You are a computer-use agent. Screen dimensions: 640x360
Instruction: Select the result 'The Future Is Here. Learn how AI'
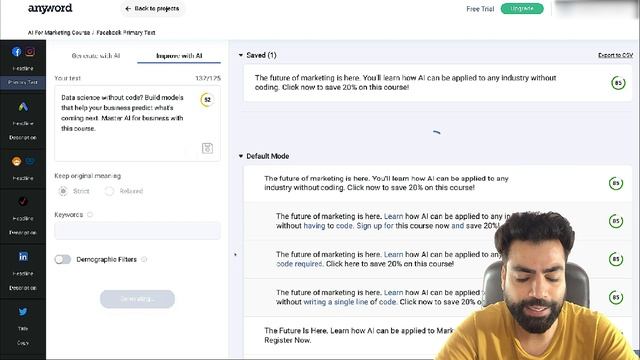359,336
